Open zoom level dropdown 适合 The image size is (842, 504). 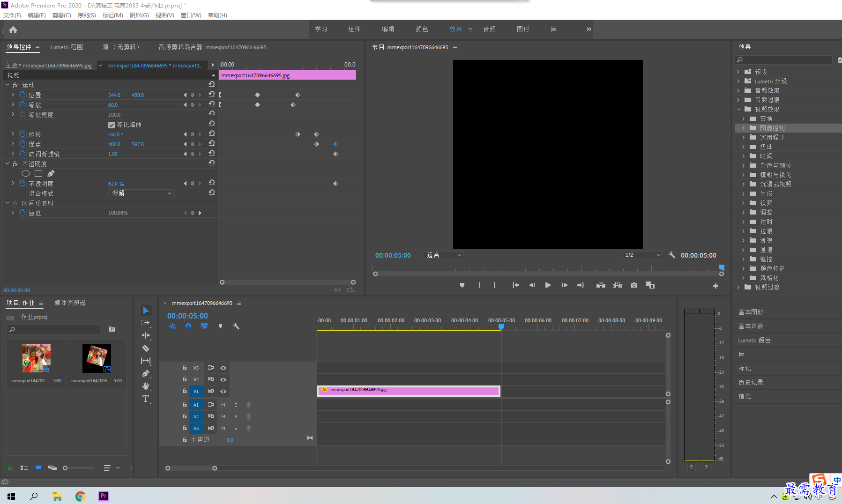tap(443, 255)
